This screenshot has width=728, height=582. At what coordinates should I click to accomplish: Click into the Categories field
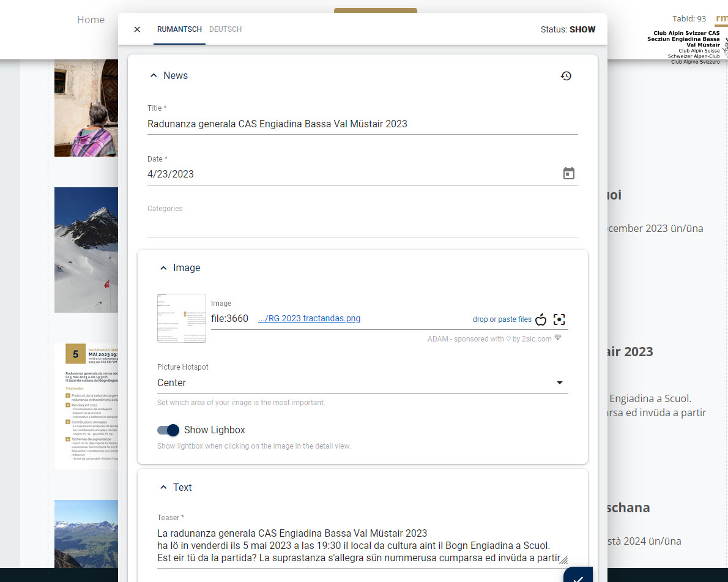coord(362,225)
